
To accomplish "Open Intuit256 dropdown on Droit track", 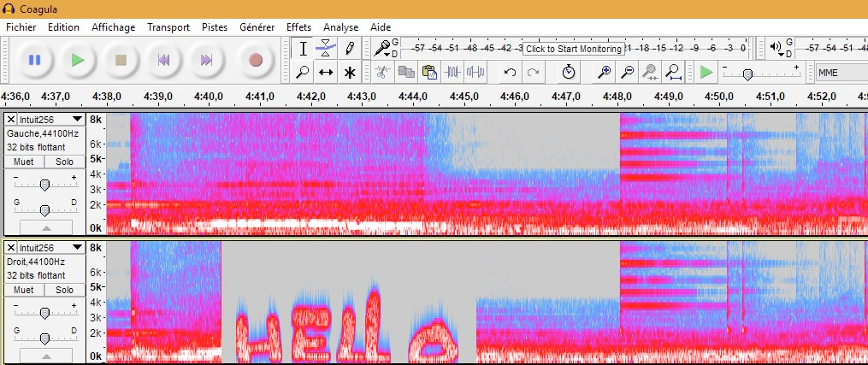I will 50,247.
